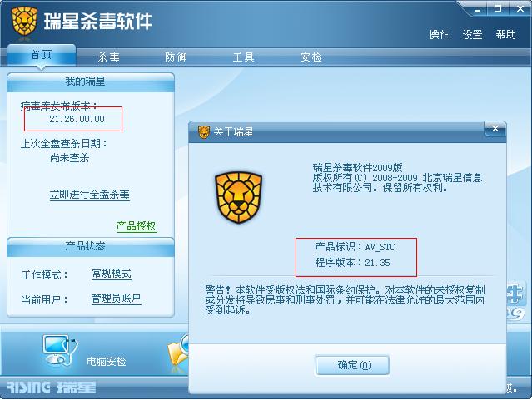532x400 pixels.
Task: Close the 关于瑞星 About dialog
Action: click(x=495, y=129)
